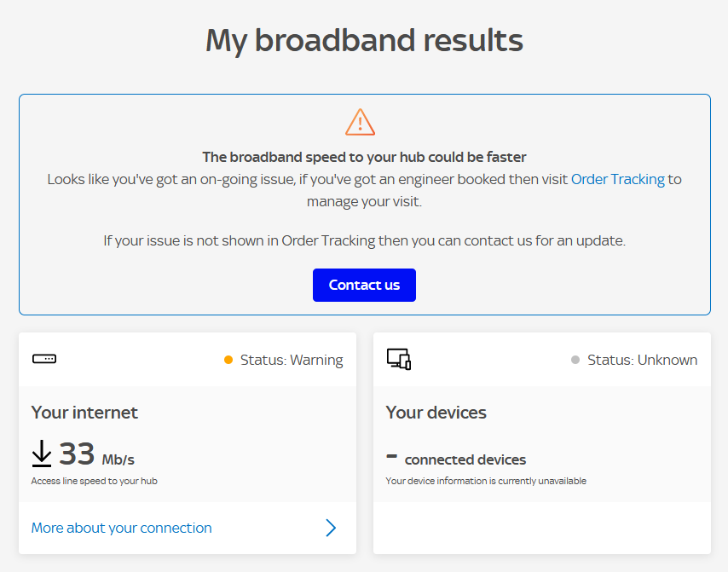The height and width of the screenshot is (572, 728).
Task: Click the download arrow speed icon
Action: pos(42,454)
